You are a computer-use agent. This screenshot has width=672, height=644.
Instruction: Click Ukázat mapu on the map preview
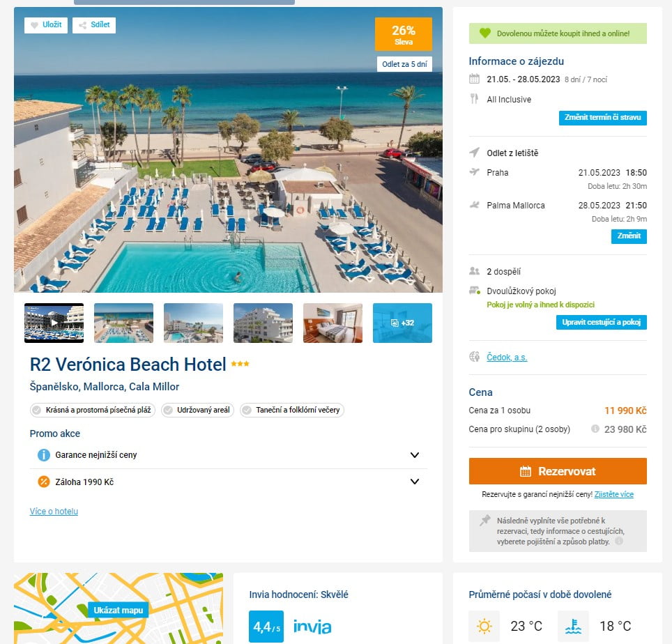[x=119, y=610]
